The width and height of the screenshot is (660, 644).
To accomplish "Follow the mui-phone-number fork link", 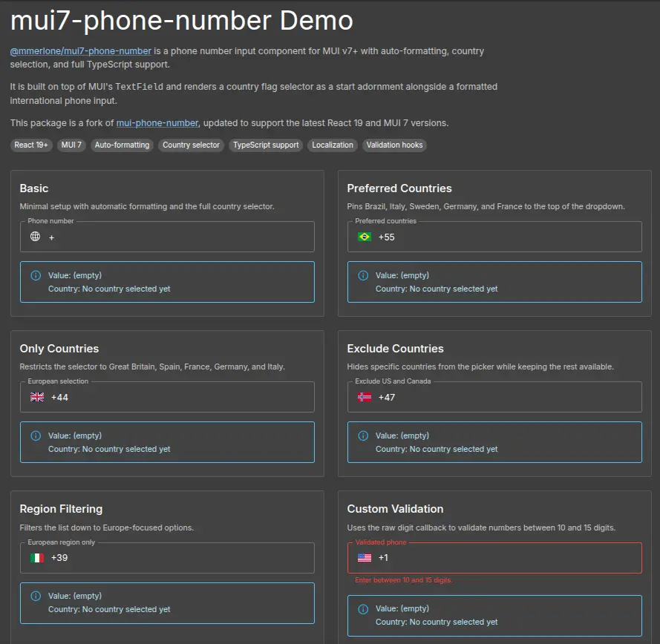I will pos(157,123).
